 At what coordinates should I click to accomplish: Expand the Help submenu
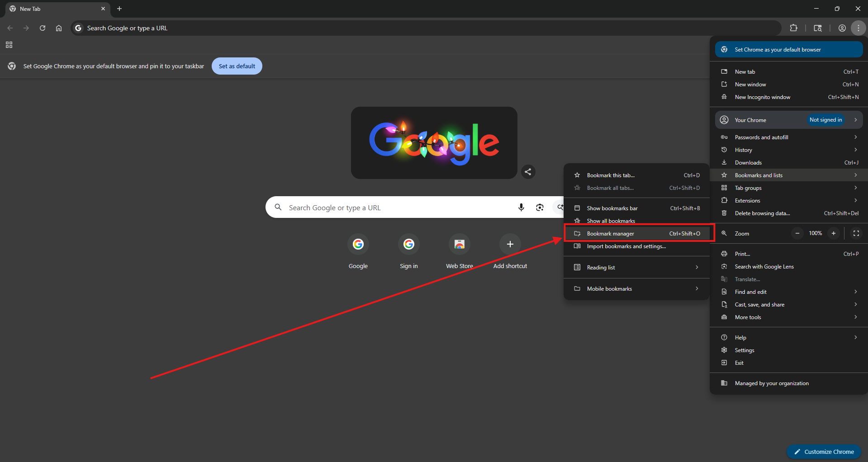[x=789, y=337]
